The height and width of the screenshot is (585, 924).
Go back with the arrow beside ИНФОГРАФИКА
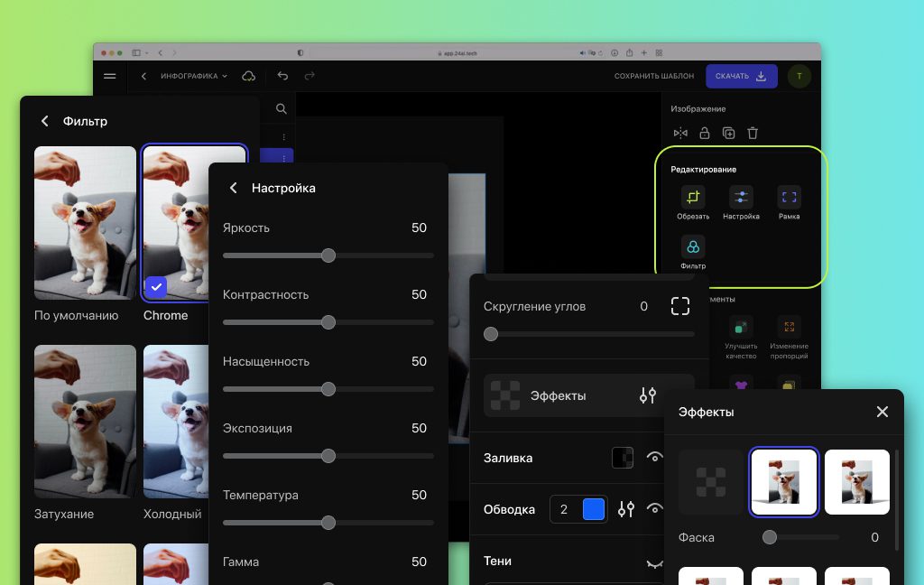[143, 76]
